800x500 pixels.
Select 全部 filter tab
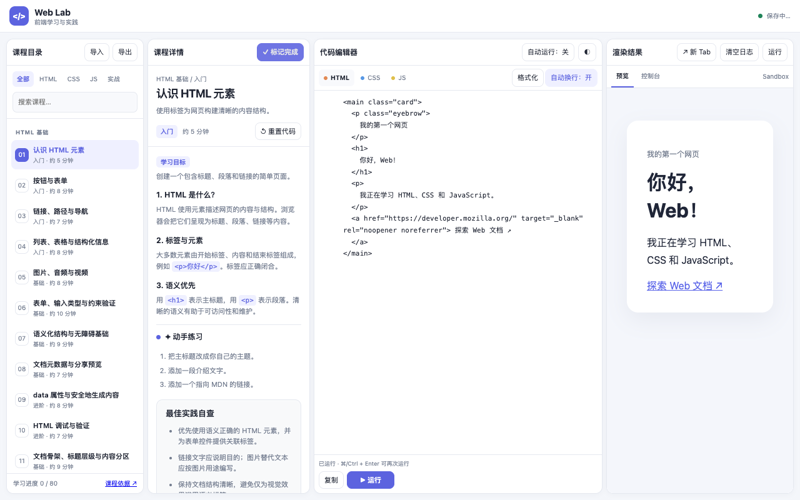click(23, 79)
